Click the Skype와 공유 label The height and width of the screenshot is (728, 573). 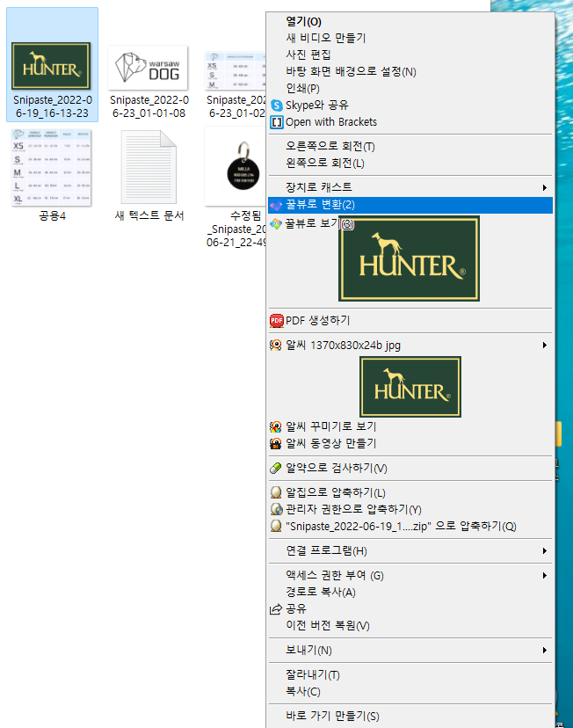click(x=317, y=106)
